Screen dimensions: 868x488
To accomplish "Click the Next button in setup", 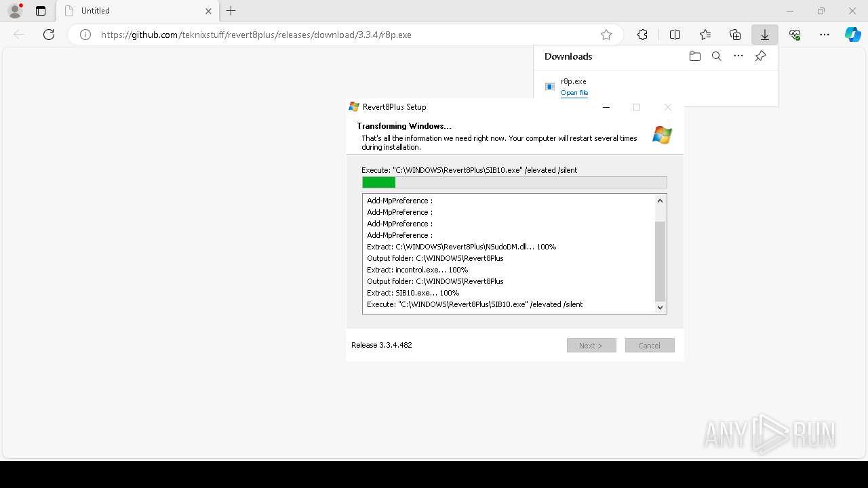I will (x=591, y=346).
